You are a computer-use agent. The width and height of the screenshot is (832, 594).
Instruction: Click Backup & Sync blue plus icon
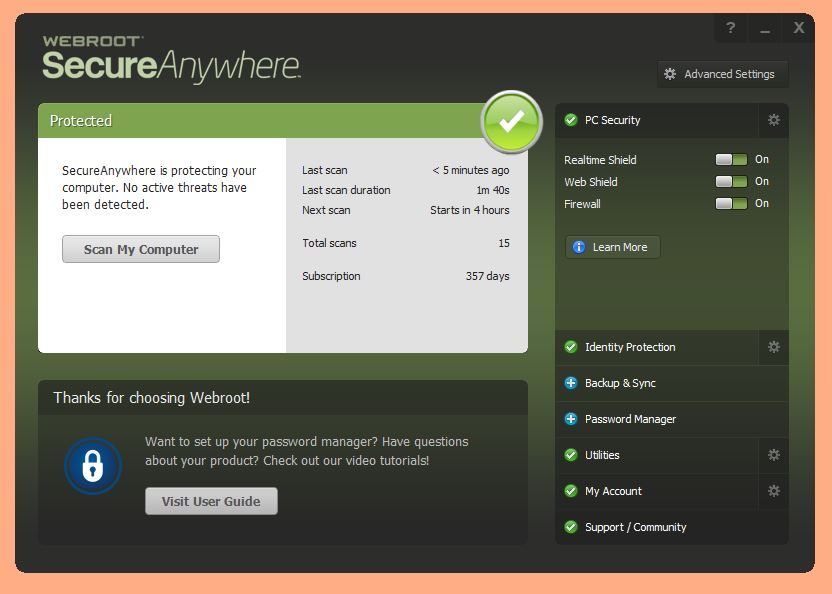point(571,383)
